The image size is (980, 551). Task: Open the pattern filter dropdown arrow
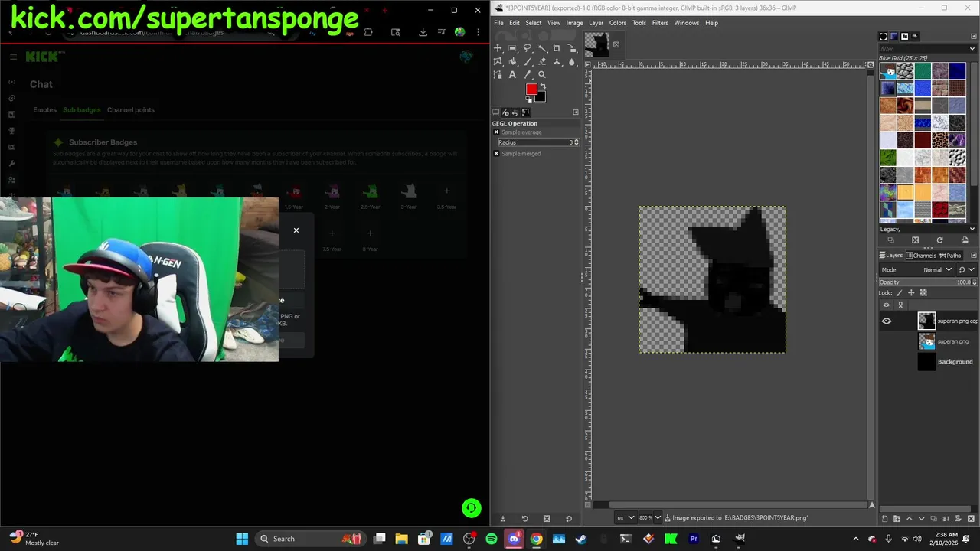pyautogui.click(x=972, y=49)
